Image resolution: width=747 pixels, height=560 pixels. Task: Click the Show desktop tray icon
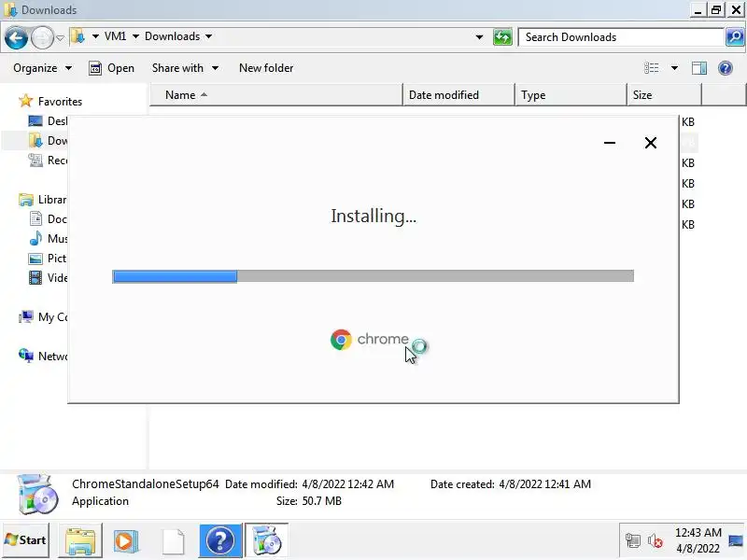[736, 540]
